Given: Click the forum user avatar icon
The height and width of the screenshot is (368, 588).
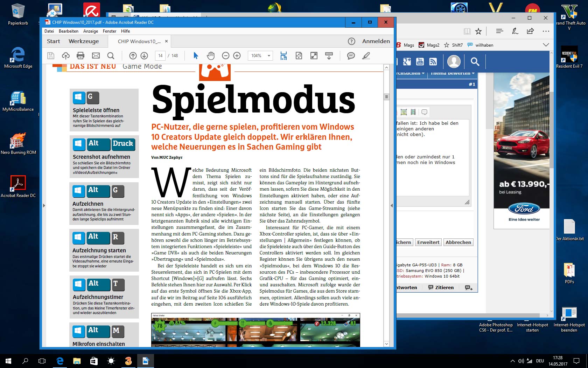Looking at the screenshot, I should pos(454,62).
